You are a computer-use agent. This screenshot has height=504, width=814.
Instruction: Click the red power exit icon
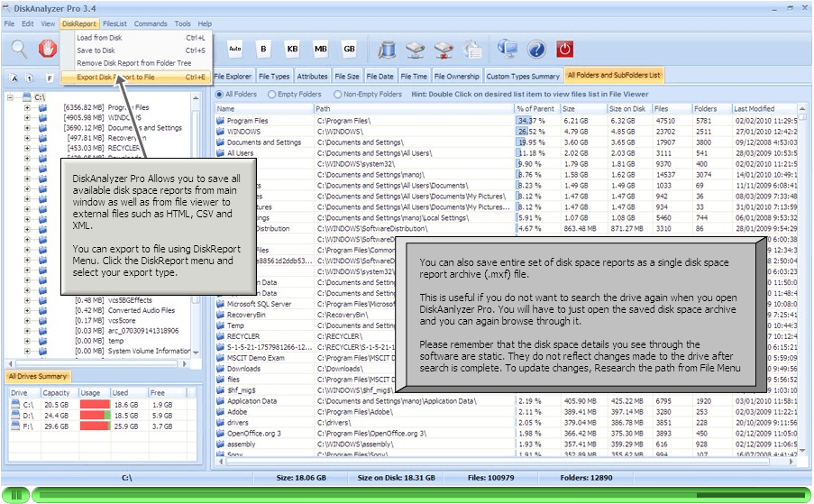(564, 49)
